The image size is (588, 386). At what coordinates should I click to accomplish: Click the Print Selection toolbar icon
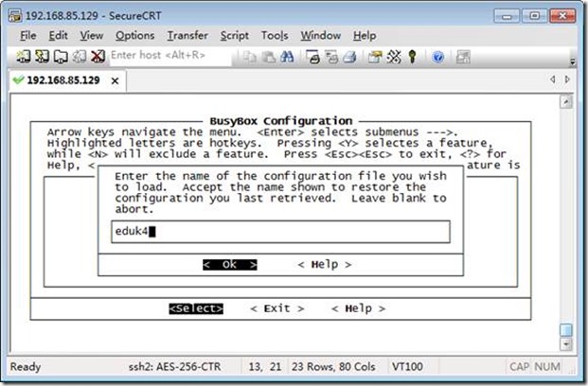click(331, 57)
